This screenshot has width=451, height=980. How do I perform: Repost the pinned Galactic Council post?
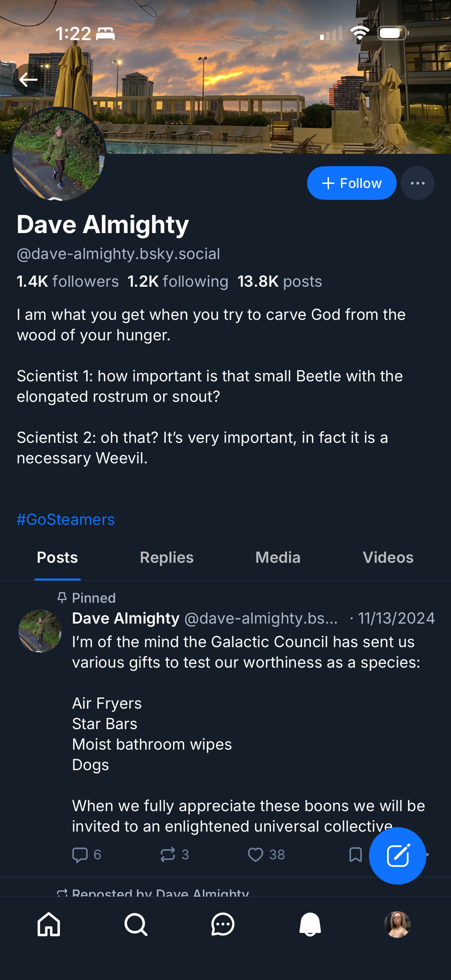click(168, 855)
